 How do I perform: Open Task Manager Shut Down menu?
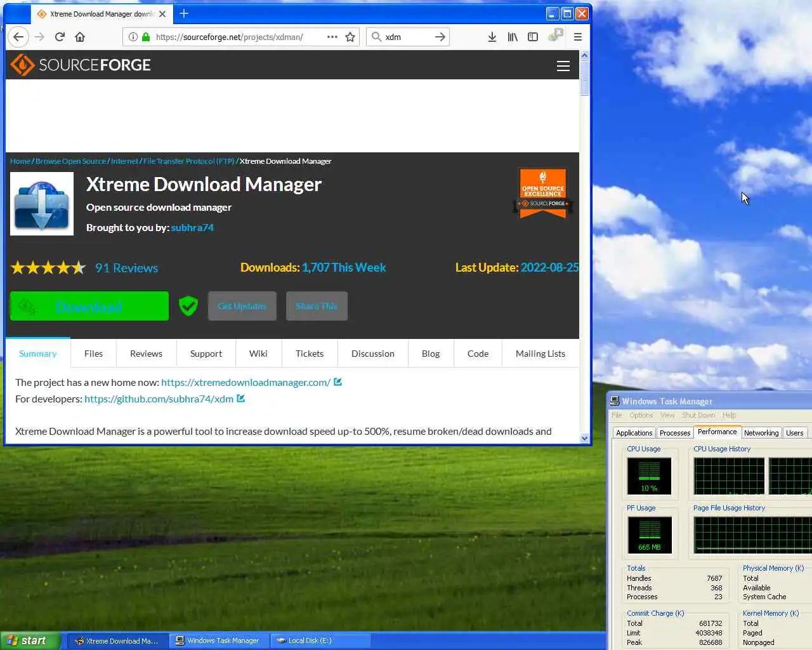698,415
